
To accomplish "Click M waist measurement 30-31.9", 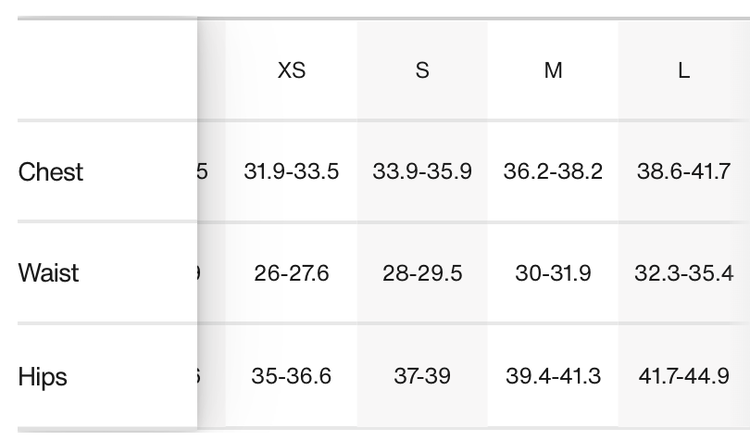I will coord(553,274).
